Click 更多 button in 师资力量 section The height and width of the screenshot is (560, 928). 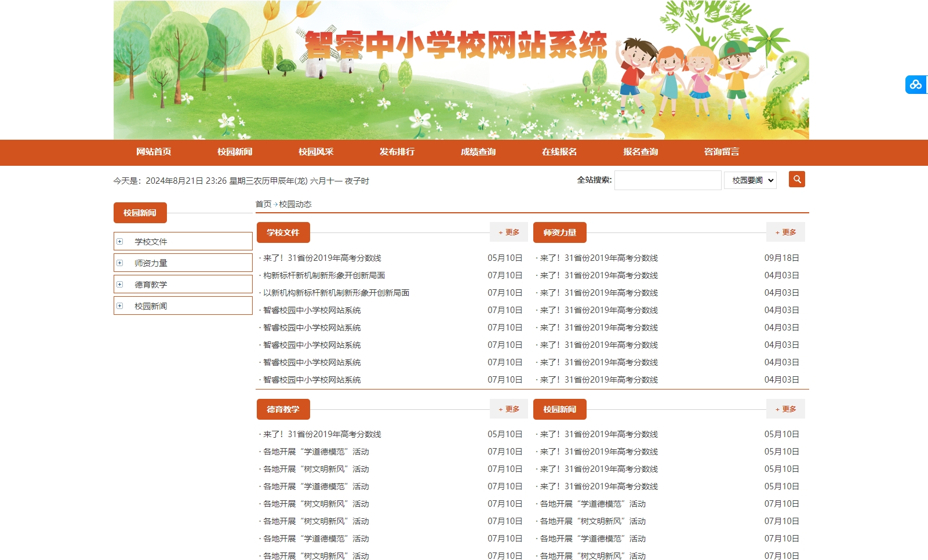785,232
